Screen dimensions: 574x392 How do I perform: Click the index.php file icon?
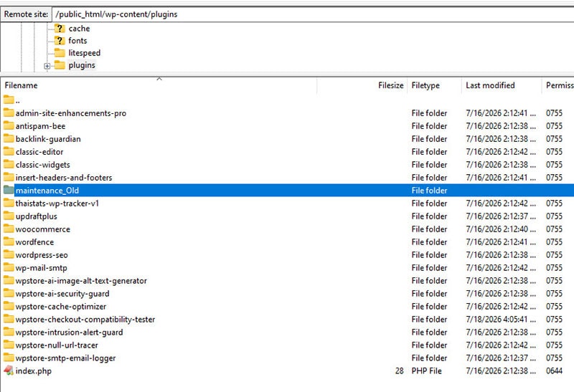point(9,371)
